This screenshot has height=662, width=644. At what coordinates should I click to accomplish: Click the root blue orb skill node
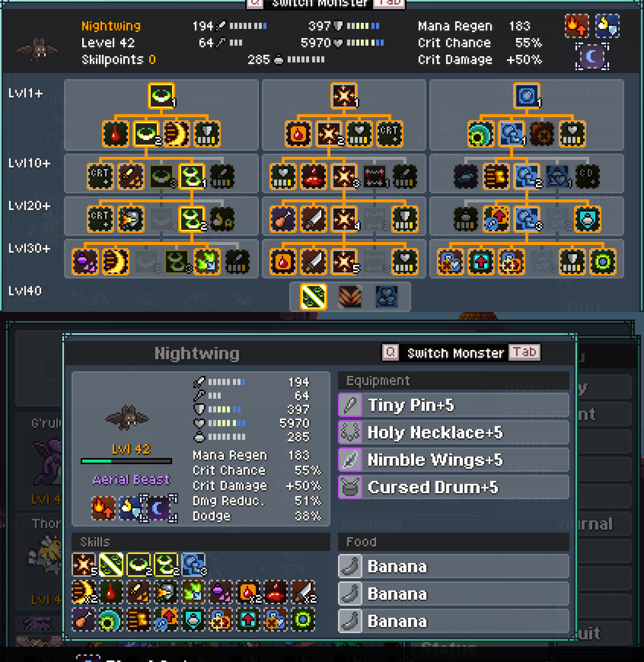(526, 96)
